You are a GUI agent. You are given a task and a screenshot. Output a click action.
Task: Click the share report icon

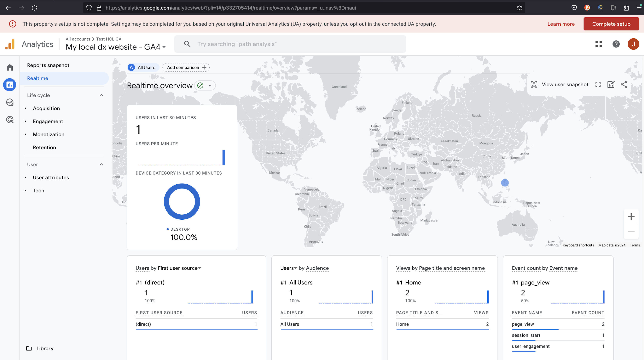click(x=624, y=85)
